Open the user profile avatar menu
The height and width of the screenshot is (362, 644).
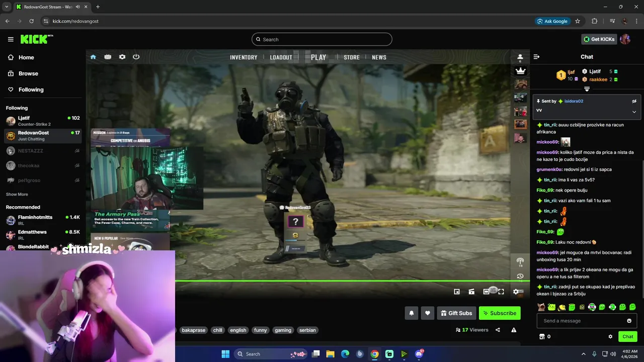(625, 39)
